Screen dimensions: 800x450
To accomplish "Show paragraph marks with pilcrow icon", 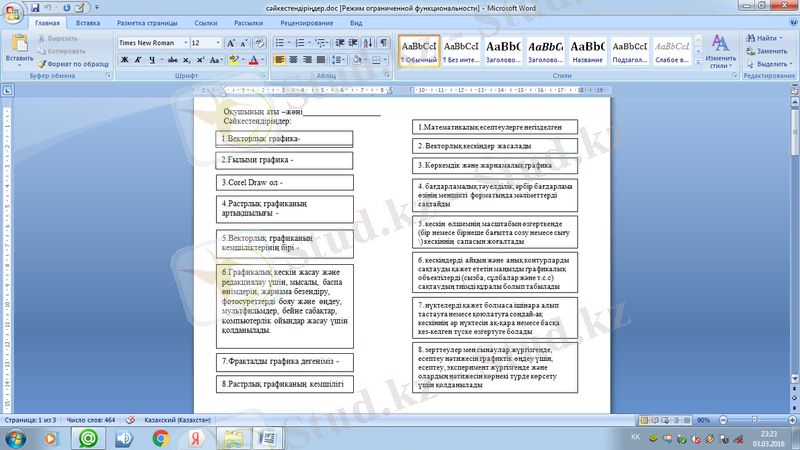I will (x=384, y=43).
